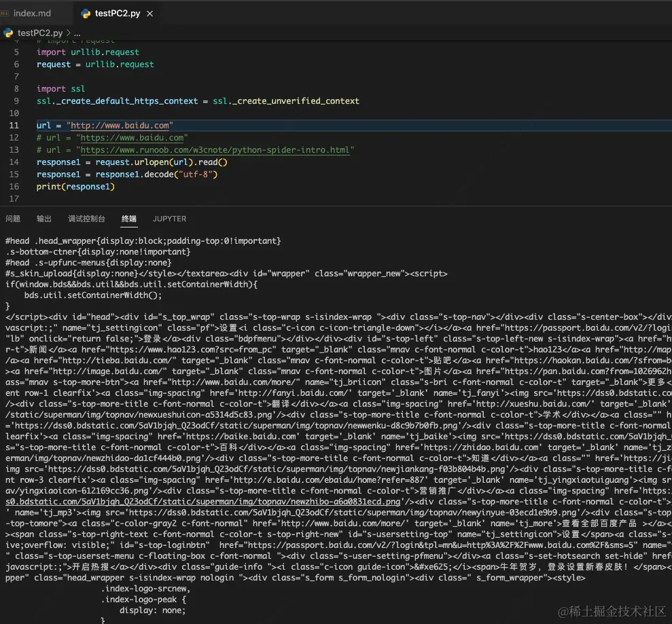Click the commented https://www.baidu.com link on line 12
The image size is (672, 624).
pyautogui.click(x=132, y=138)
